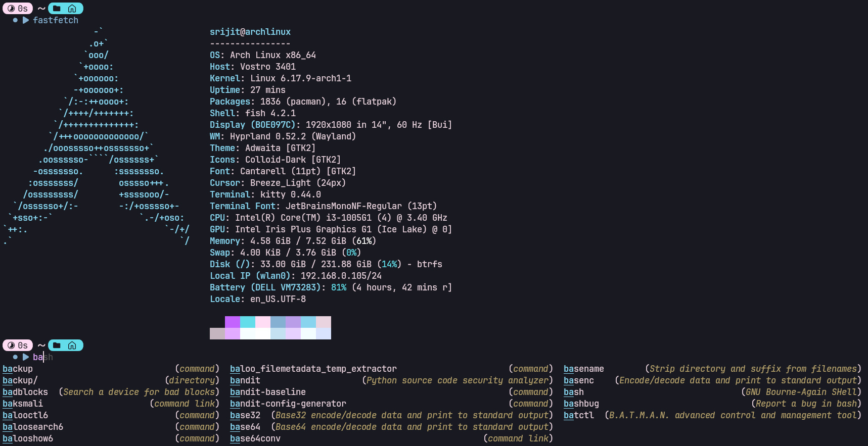Image resolution: width=868 pixels, height=446 pixels.
Task: Click the 'Uptime: 27 mins' line
Action: coord(248,90)
